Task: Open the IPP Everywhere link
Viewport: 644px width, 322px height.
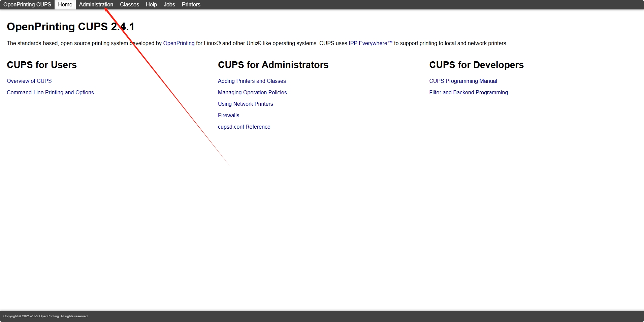Action: pos(371,43)
